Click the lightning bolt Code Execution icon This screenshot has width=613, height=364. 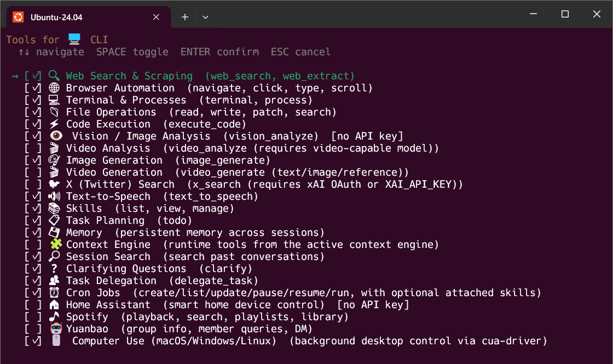(x=54, y=124)
